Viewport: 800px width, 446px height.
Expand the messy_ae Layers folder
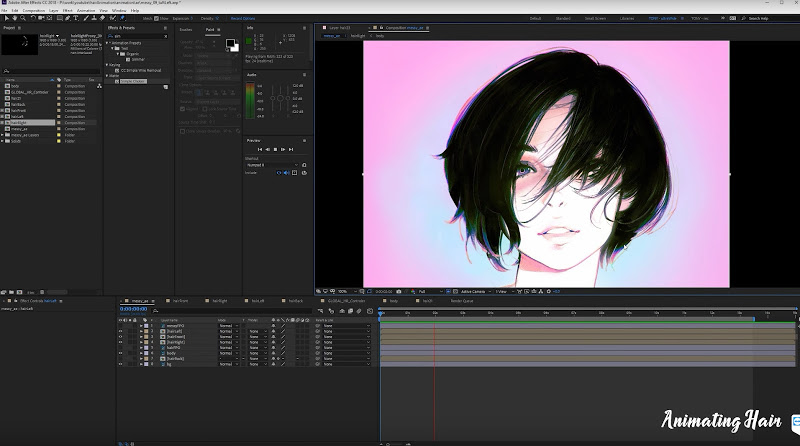3,135
